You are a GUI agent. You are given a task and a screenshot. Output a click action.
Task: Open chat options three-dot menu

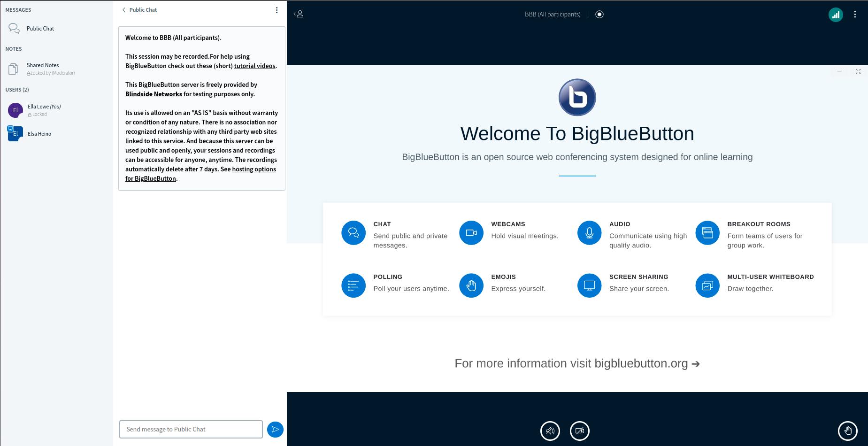[x=277, y=10]
